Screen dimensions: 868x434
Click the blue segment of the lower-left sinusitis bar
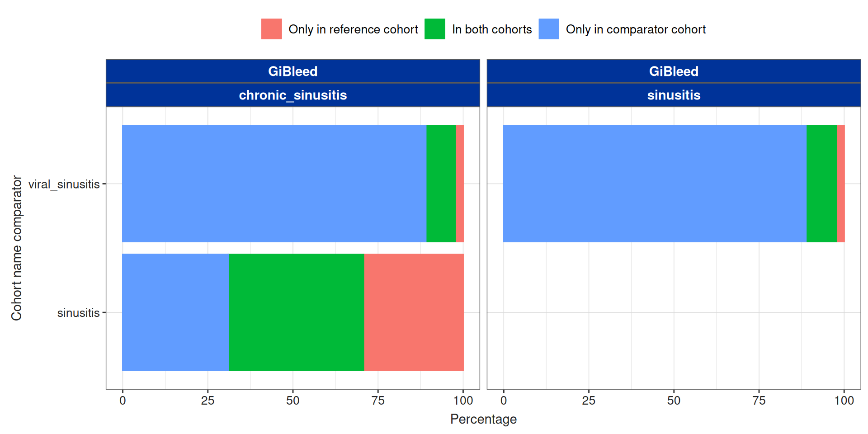point(175,312)
